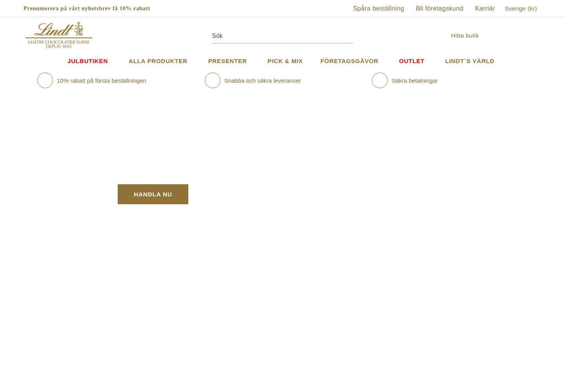Open the JULBUTIKEN menu

point(87,61)
